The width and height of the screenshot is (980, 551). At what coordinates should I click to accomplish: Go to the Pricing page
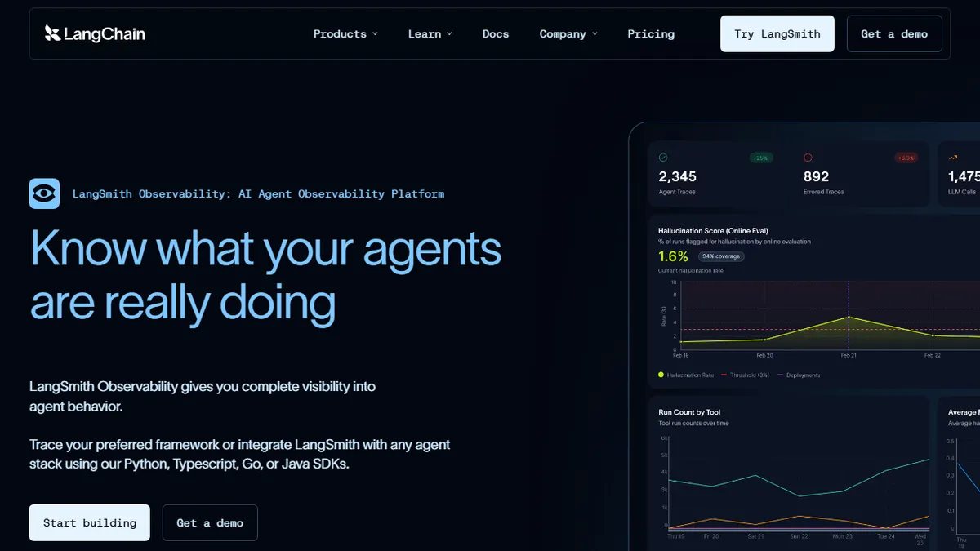point(651,33)
